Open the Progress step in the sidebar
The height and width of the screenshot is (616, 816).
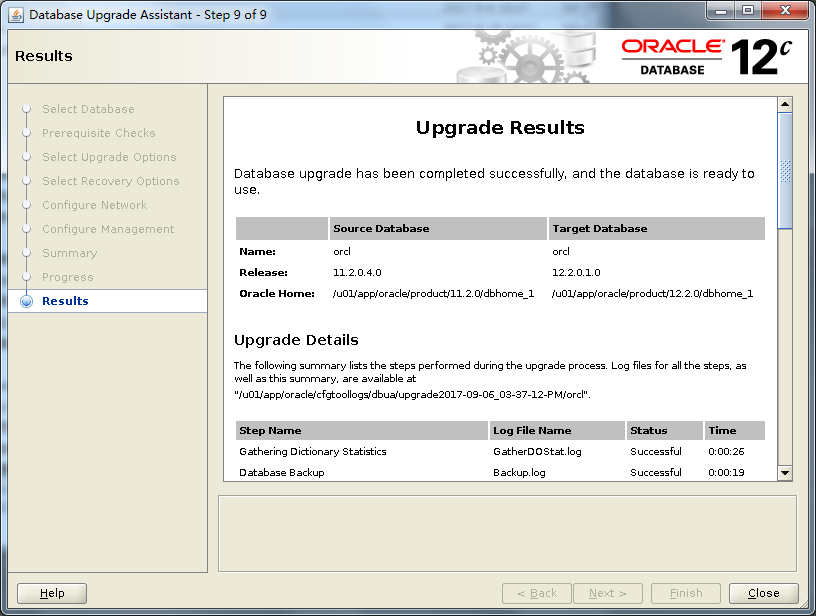pyautogui.click(x=70, y=277)
